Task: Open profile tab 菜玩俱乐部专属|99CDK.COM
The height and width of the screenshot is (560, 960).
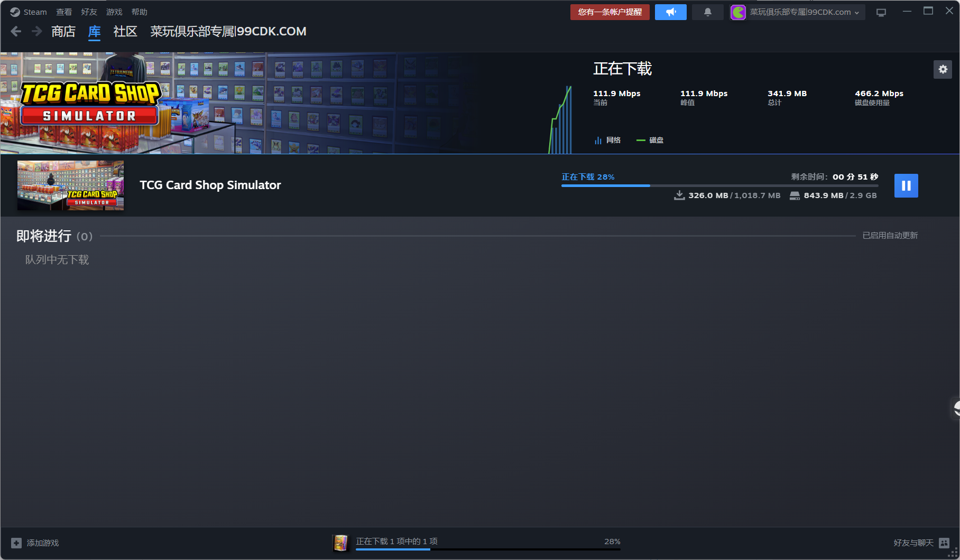Action: point(228,32)
